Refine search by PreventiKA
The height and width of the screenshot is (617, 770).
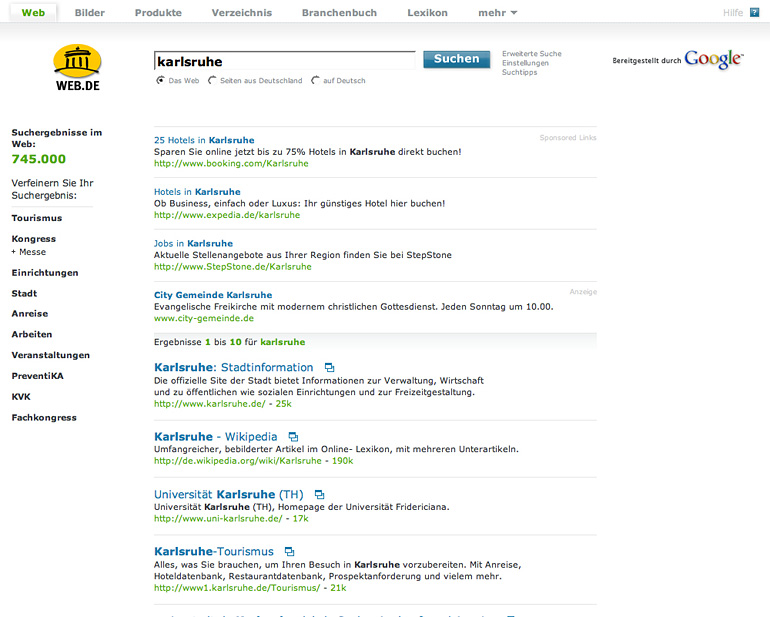tap(37, 376)
